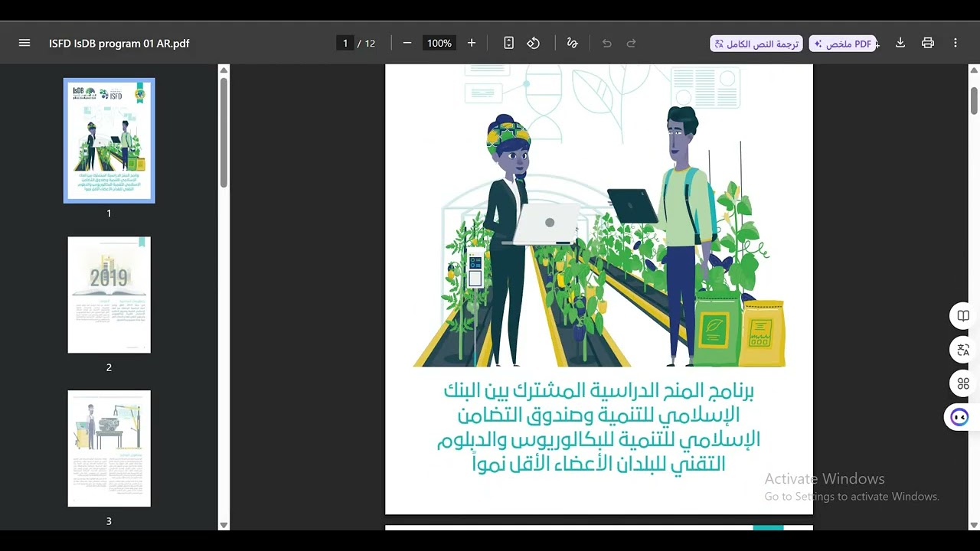The height and width of the screenshot is (551, 980).
Task: Click thumbnail panel scroll down arrow
Action: 224,525
